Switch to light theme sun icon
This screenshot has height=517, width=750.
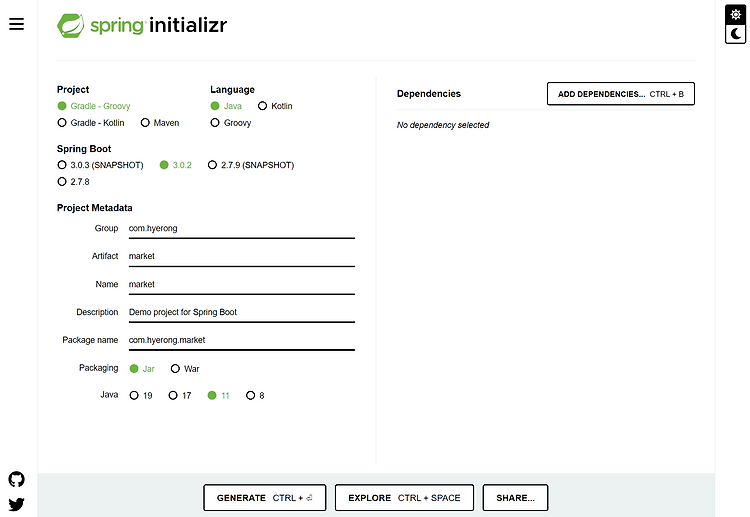point(736,14)
